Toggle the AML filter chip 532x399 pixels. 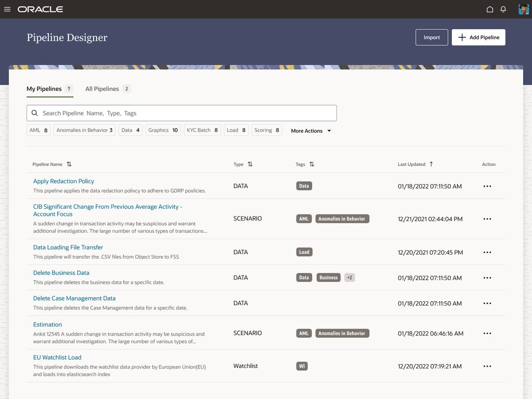coord(39,130)
